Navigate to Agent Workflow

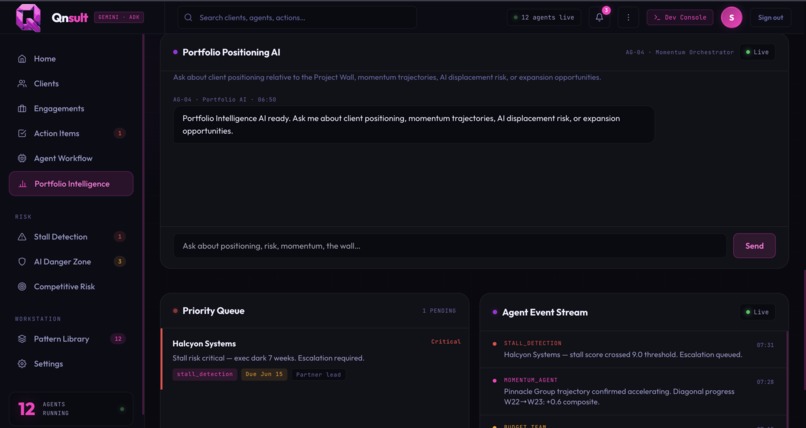(71, 158)
